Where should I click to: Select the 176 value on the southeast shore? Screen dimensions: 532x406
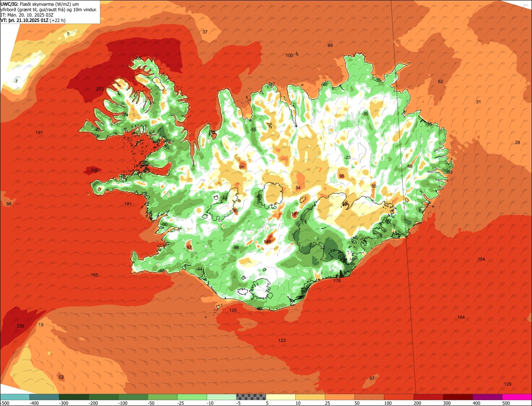coord(337,281)
